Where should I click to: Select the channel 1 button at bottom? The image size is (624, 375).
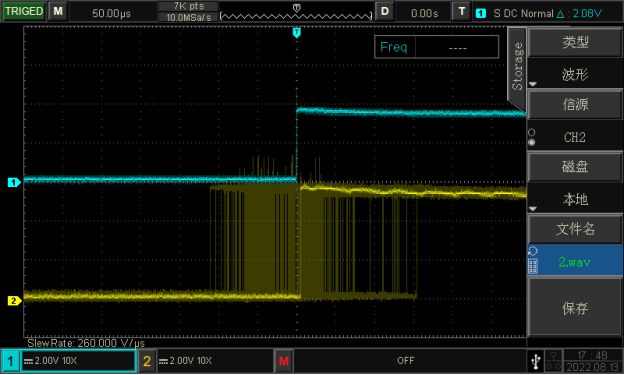point(10,361)
